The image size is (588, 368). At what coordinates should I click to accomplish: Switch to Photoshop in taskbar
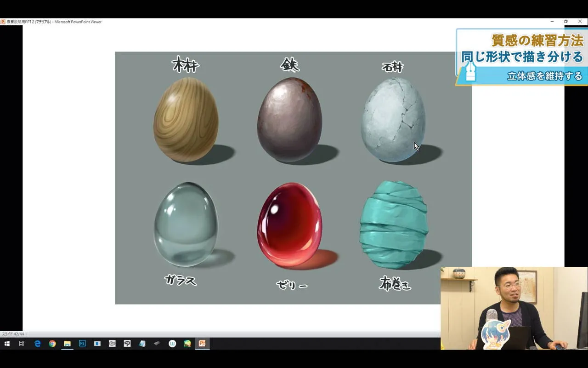(x=82, y=344)
